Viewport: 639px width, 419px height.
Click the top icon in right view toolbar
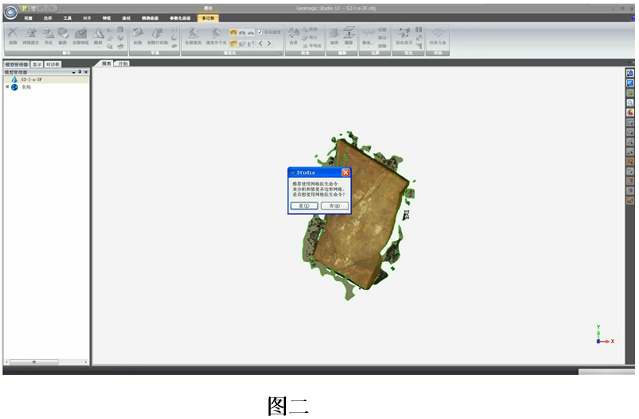coord(629,73)
